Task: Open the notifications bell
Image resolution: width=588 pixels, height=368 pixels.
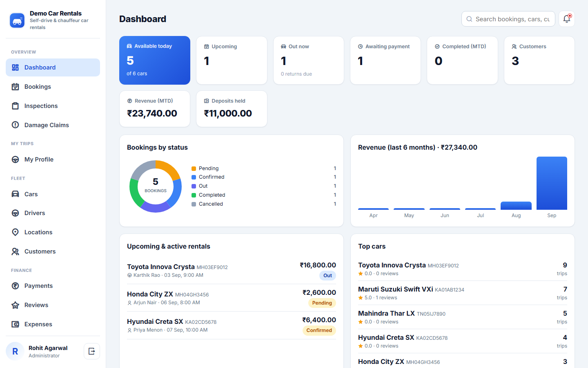Action: (567, 19)
